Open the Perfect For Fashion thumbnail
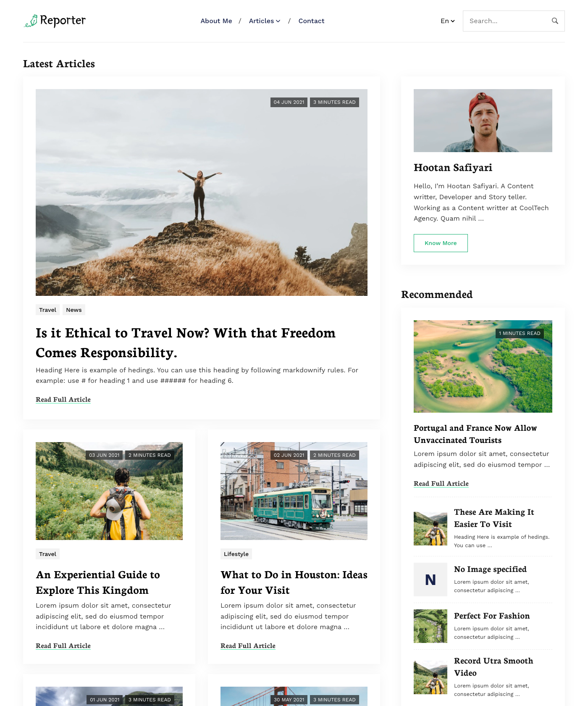Screen dimensions: 588x706 click(x=430, y=626)
